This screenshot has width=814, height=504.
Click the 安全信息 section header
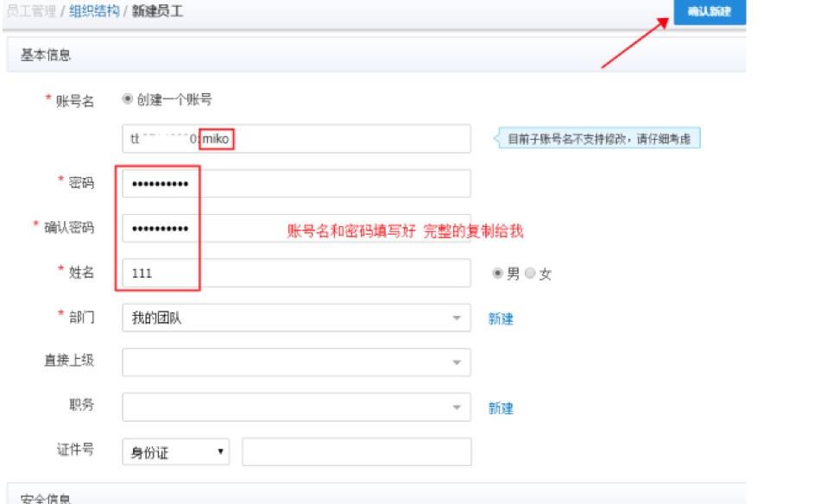(376, 495)
